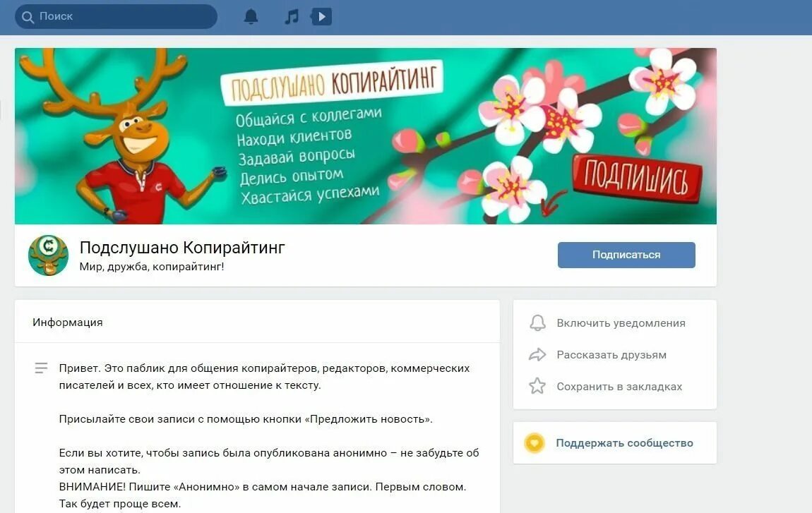Click the magnifier search icon

pos(28,16)
